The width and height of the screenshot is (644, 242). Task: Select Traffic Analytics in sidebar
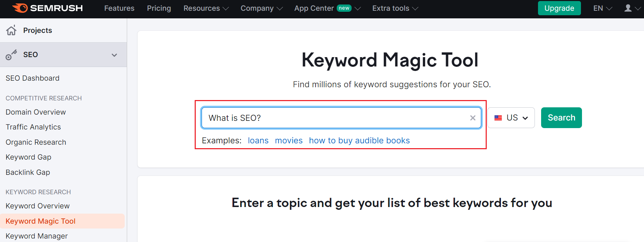[x=33, y=127]
